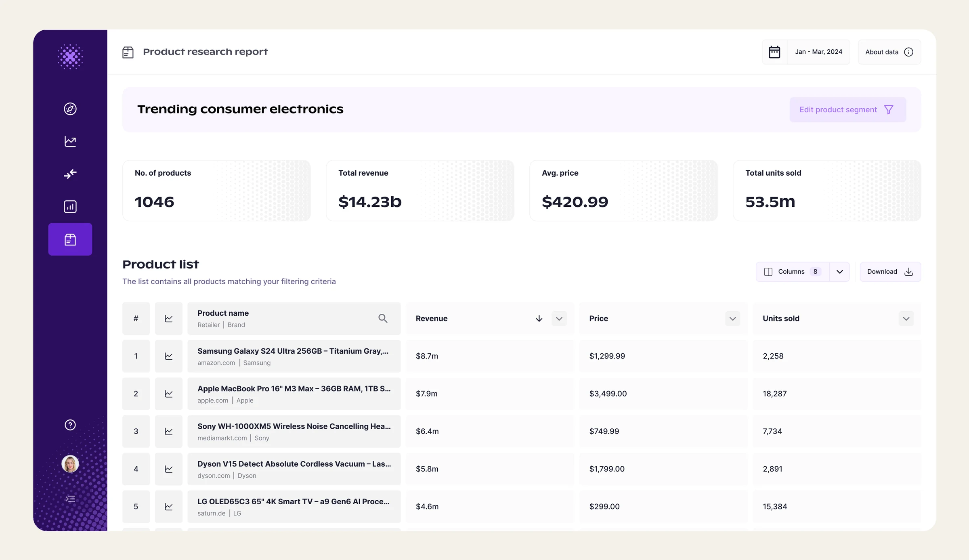This screenshot has height=560, width=969.
Task: Open trend chart for Dyson V15 row
Action: [x=169, y=469]
